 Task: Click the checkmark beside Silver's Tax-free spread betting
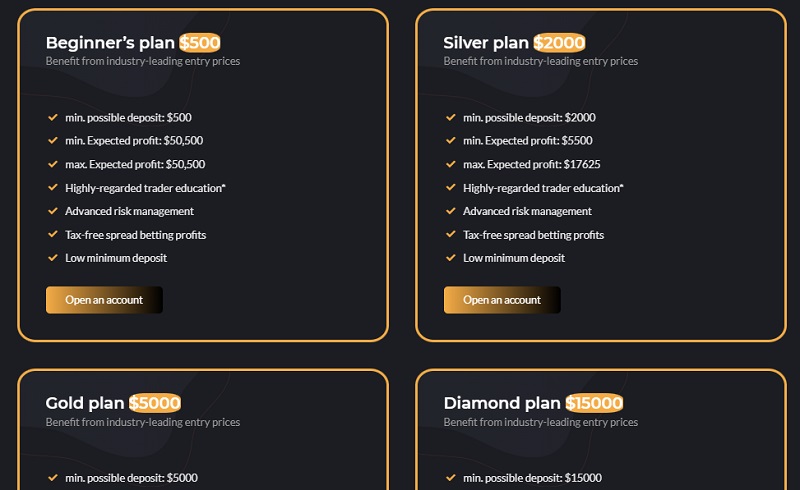[451, 235]
